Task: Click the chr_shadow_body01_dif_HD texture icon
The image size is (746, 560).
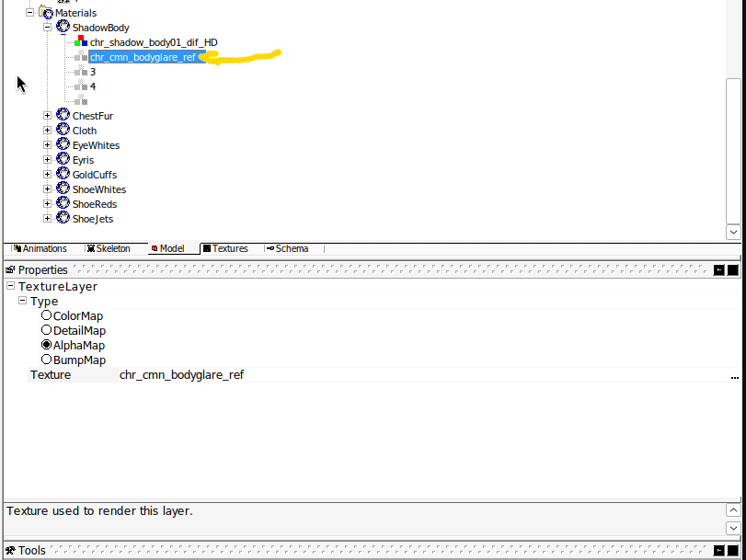Action: pos(81,42)
